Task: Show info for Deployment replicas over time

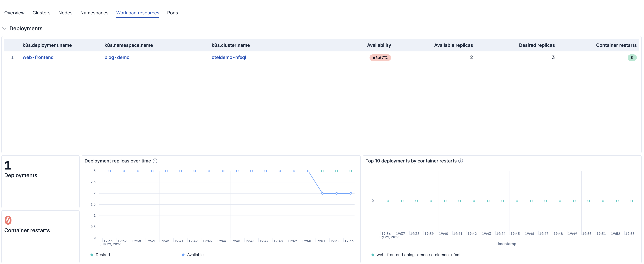Action: tap(155, 161)
